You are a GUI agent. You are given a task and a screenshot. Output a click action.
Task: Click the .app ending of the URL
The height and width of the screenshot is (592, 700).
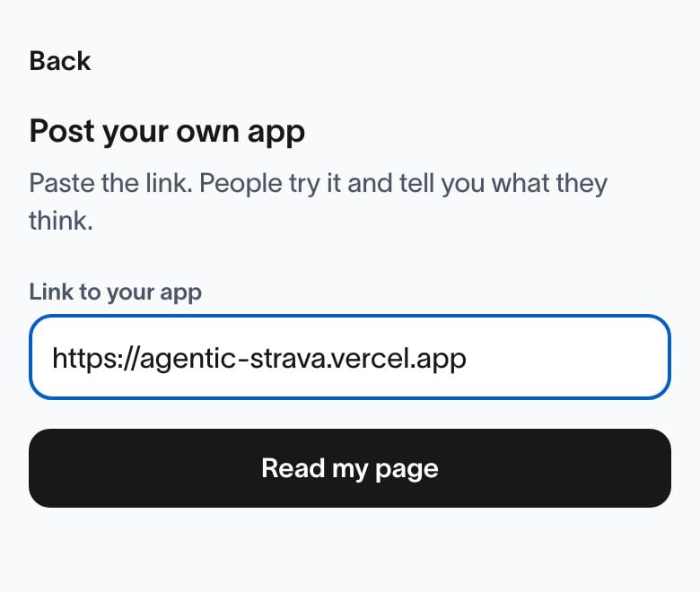(438, 359)
